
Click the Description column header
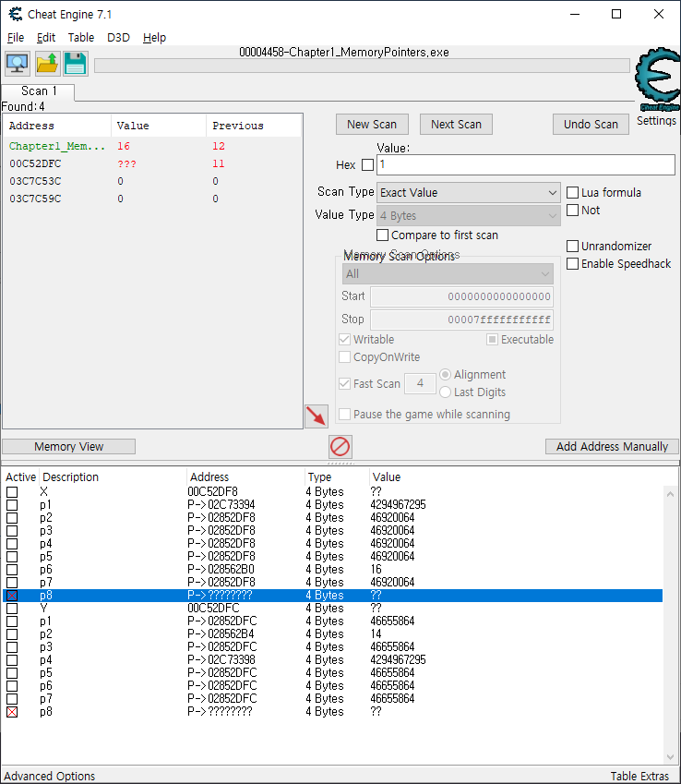113,477
